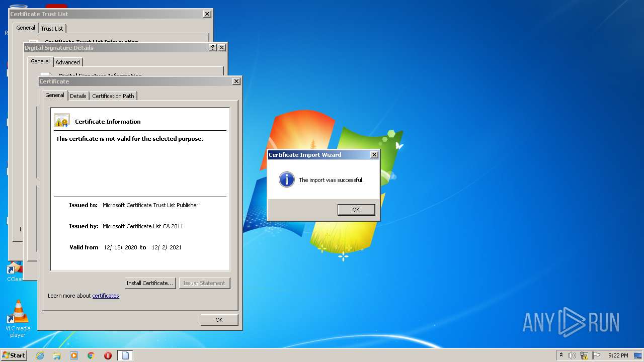The image size is (644, 362).
Task: Show hidden tray icons arrow
Action: pyautogui.click(x=561, y=355)
